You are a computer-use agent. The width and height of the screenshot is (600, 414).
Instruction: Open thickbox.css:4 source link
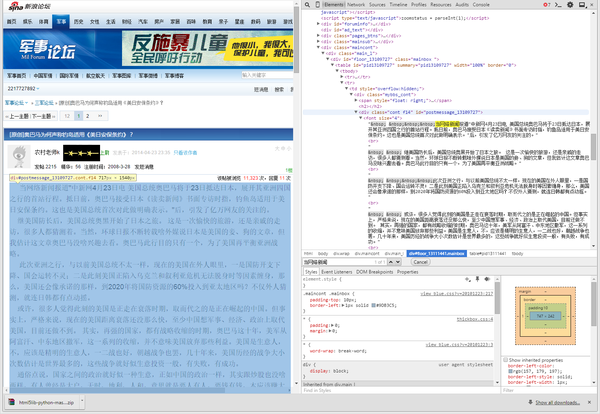point(475,319)
